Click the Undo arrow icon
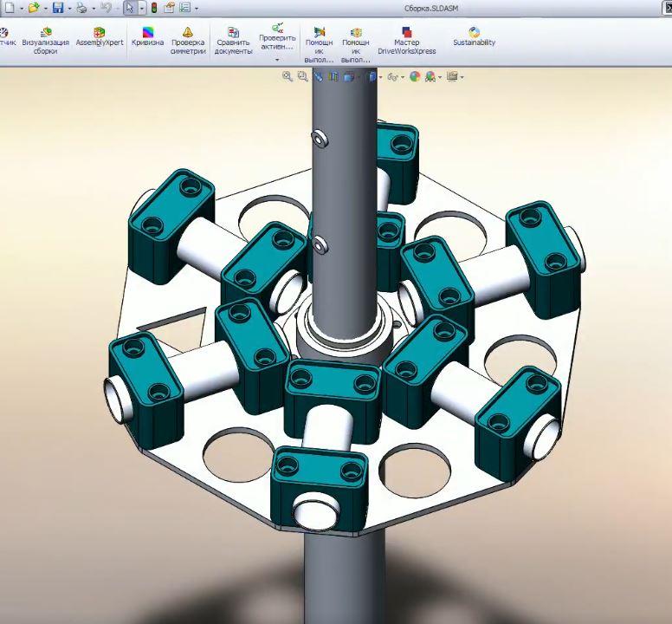Image resolution: width=672 pixels, height=624 pixels. [x=105, y=8]
